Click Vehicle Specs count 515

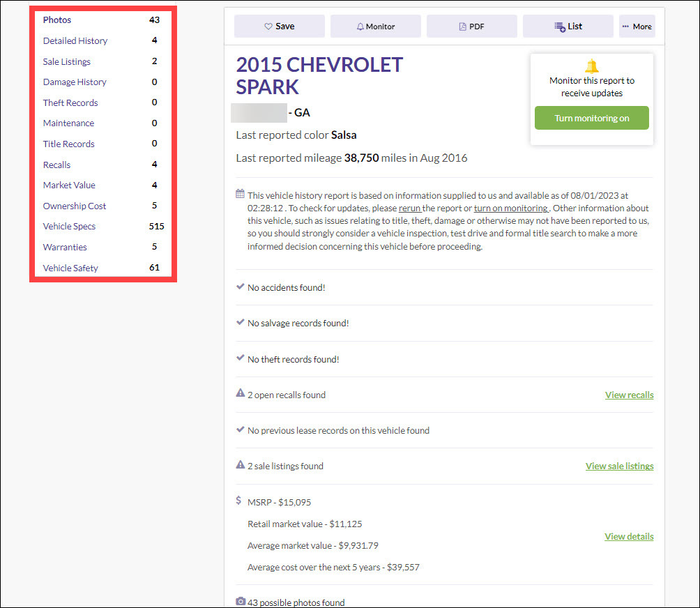pos(157,227)
